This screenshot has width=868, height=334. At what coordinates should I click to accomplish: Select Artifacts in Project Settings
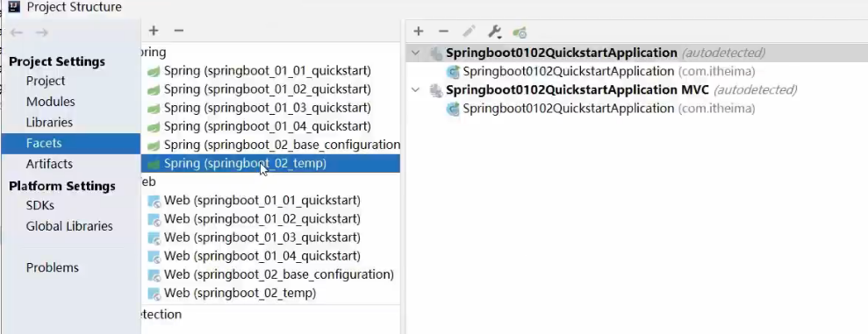49,164
